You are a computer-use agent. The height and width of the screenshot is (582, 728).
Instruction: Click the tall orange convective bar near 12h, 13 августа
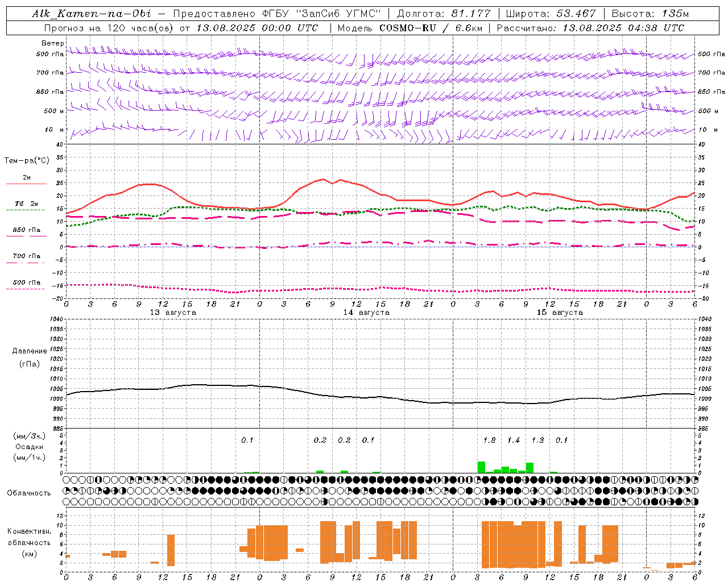[x=171, y=550]
